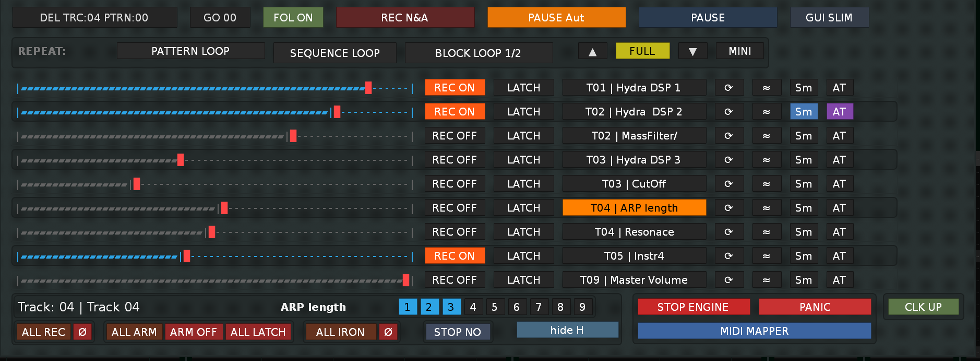Select page number 1

(408, 307)
